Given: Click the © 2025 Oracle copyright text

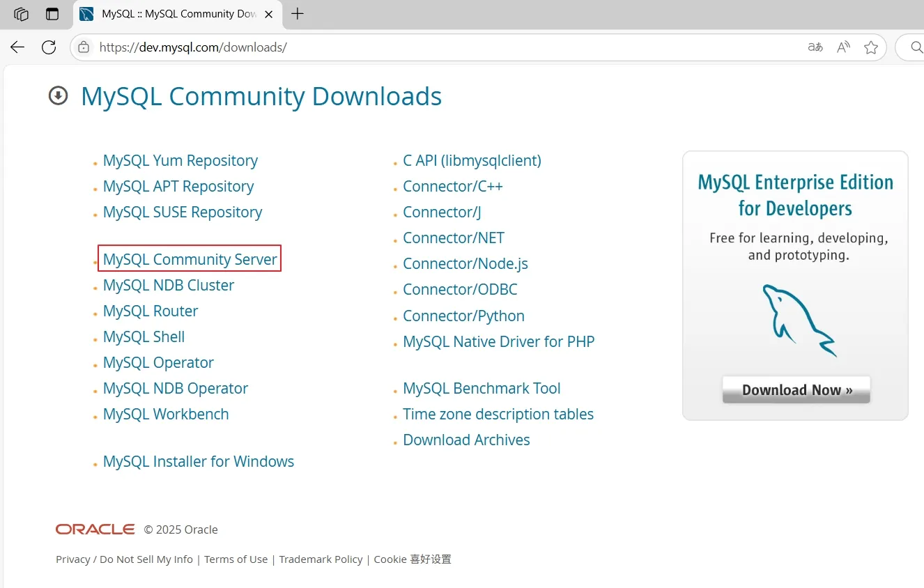Looking at the screenshot, I should point(181,529).
